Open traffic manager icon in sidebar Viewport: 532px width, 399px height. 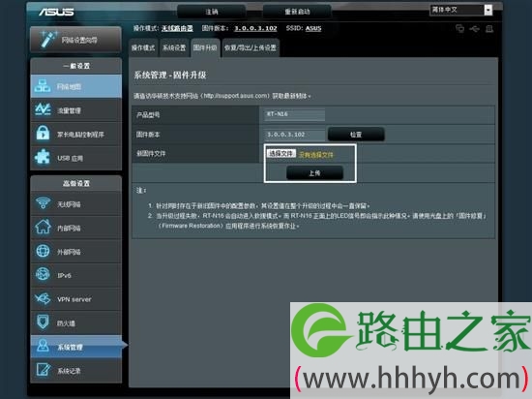pos(43,109)
